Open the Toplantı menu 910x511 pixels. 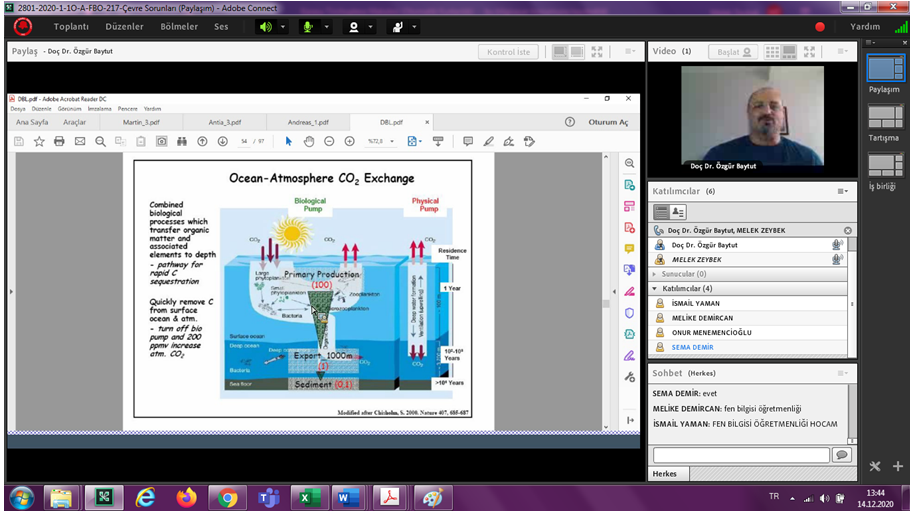71,27
